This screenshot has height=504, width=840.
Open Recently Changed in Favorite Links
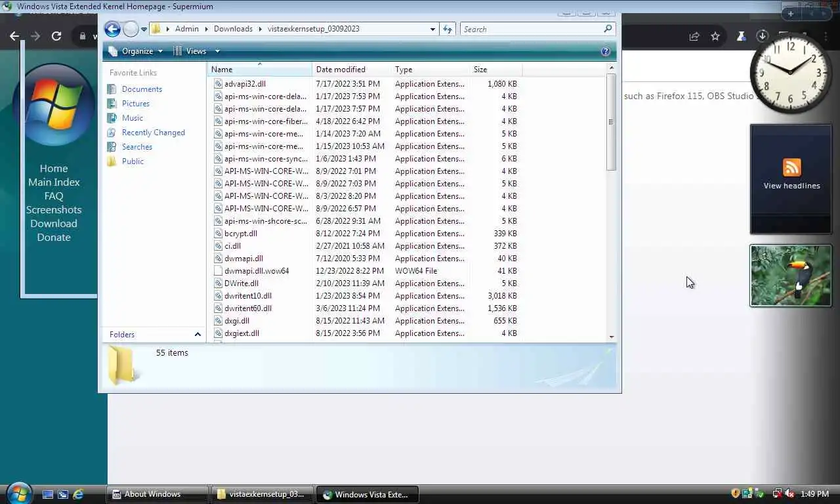coord(153,133)
